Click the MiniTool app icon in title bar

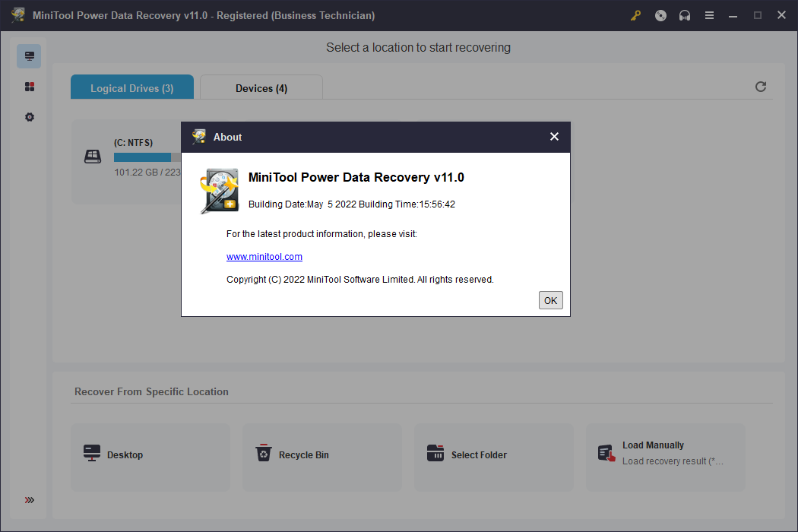pyautogui.click(x=18, y=15)
